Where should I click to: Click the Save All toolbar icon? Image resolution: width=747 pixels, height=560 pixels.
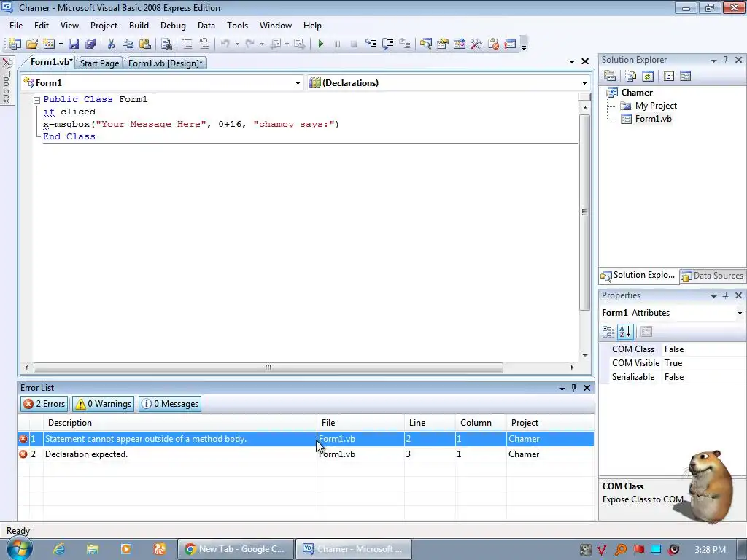tap(90, 44)
